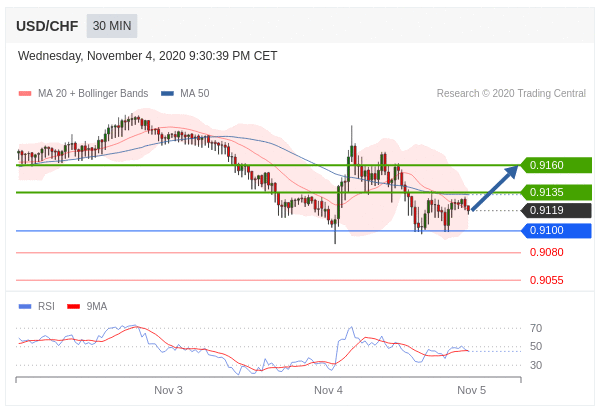Click the blue MA 50 legend swatch
Screen dimensions: 596x411
(167, 94)
